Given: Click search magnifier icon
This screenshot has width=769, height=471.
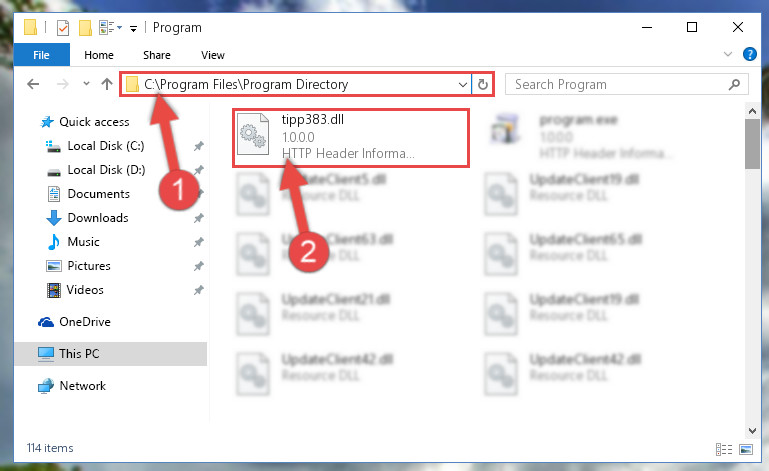Looking at the screenshot, I should [x=734, y=84].
